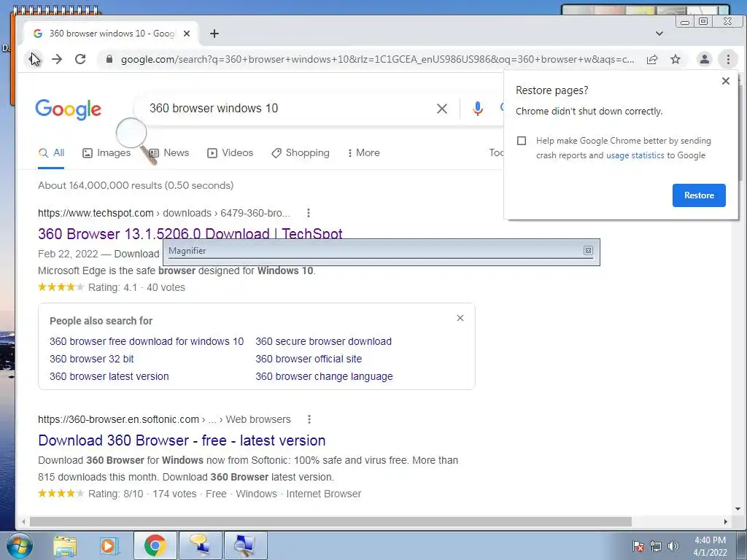
Task: Switch to Images results tab
Action: (107, 153)
